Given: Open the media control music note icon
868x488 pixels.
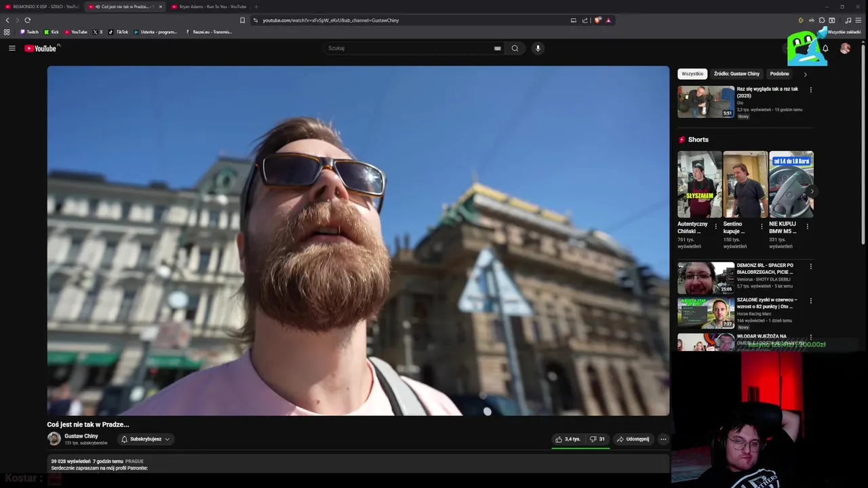Looking at the screenshot, I should (x=848, y=20).
